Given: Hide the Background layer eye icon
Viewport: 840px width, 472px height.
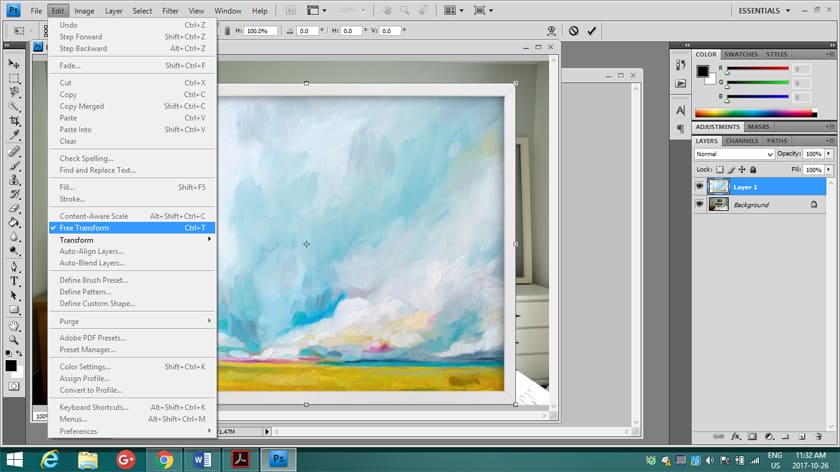Looking at the screenshot, I should [x=699, y=204].
